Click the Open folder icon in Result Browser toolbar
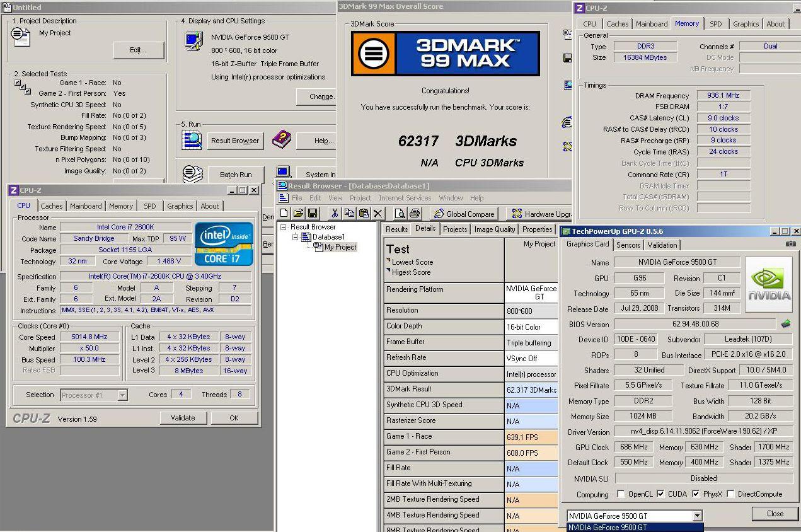The width and height of the screenshot is (801, 532). pos(298,214)
